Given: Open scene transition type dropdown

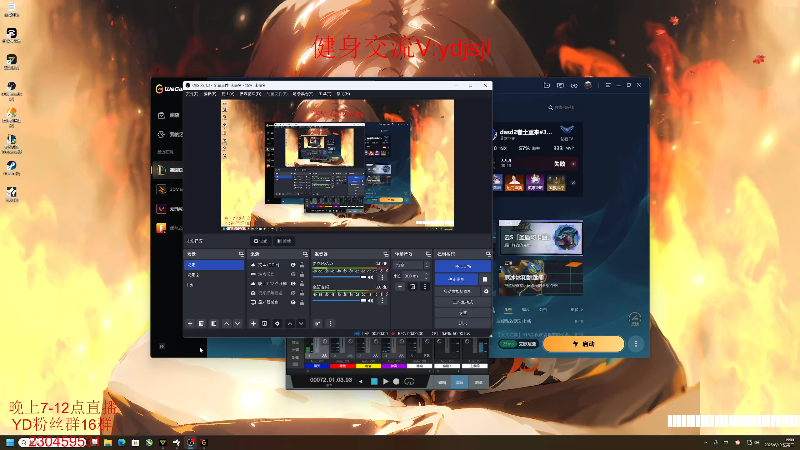Looking at the screenshot, I should click(x=411, y=265).
